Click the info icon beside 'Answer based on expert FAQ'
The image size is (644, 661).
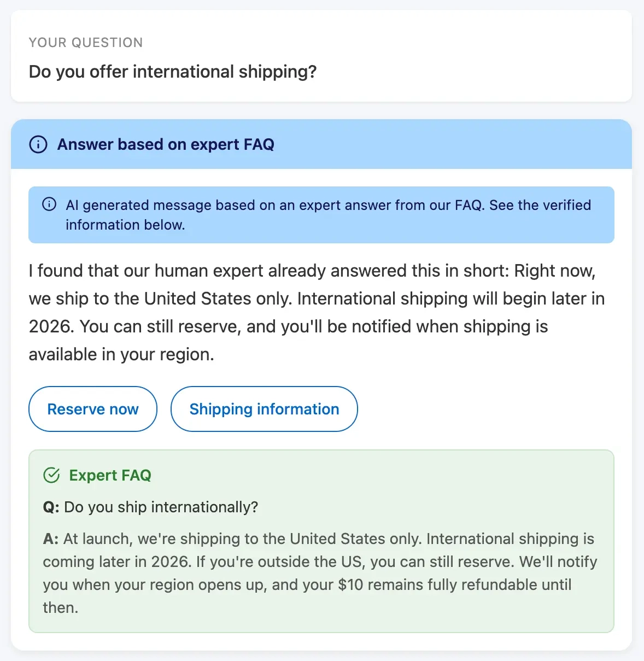(37, 144)
